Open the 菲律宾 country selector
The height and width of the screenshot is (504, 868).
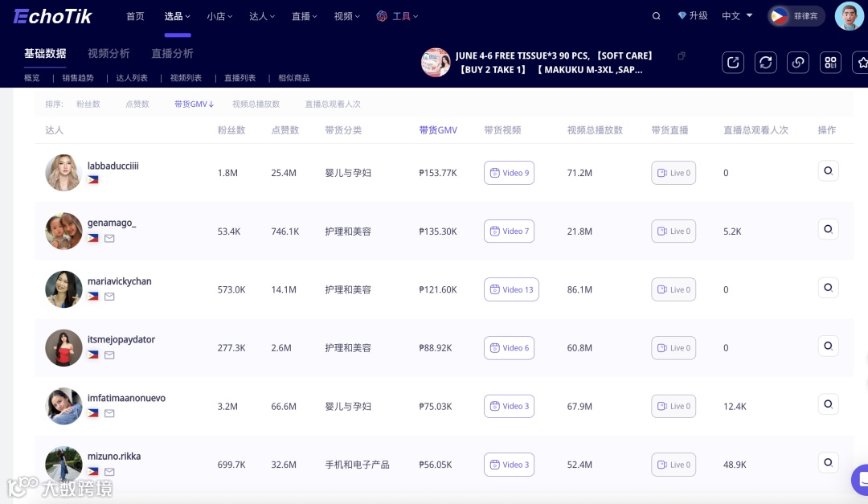[x=796, y=16]
